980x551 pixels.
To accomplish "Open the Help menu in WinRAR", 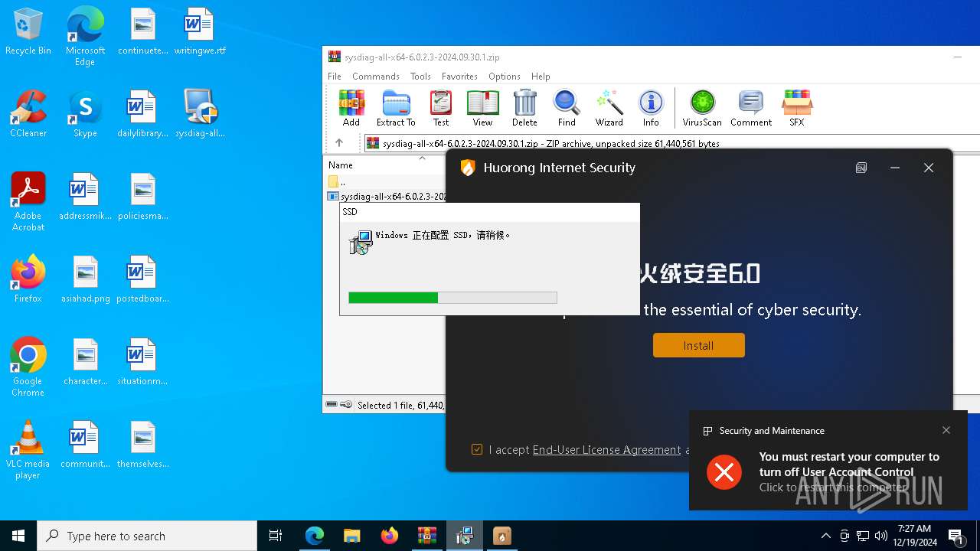I will (x=541, y=77).
